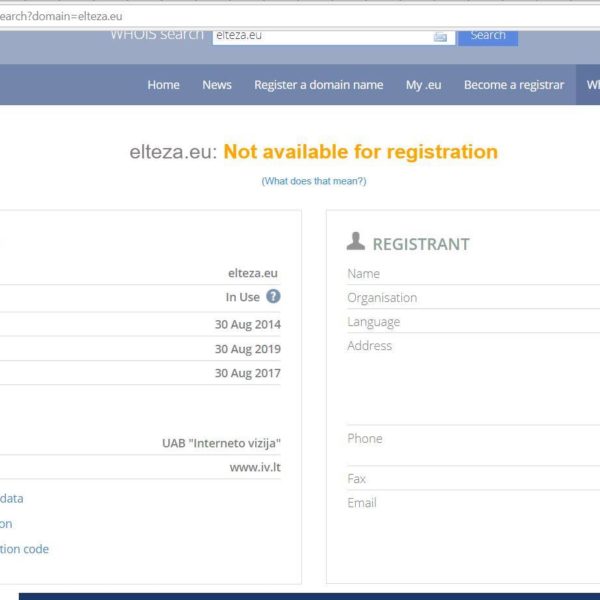This screenshot has width=600, height=600.
Task: Click the person icon next to REGISTRANT
Action: click(x=355, y=241)
